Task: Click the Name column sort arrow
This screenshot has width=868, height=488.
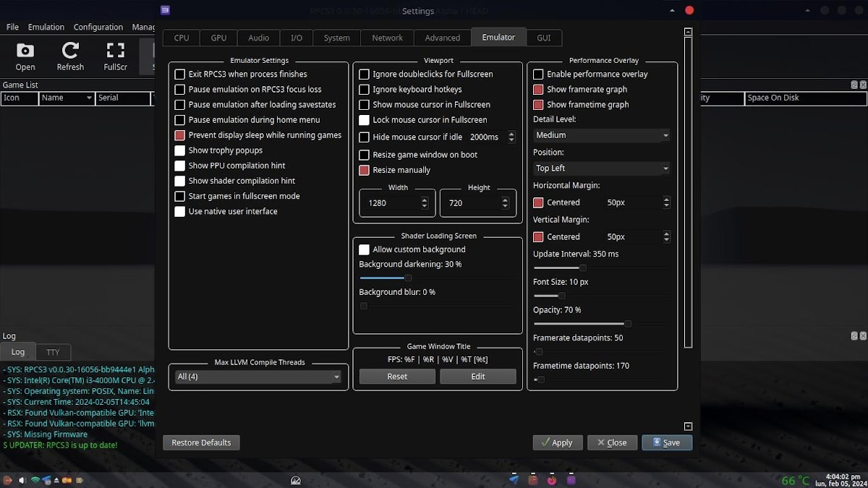Action: tap(89, 98)
